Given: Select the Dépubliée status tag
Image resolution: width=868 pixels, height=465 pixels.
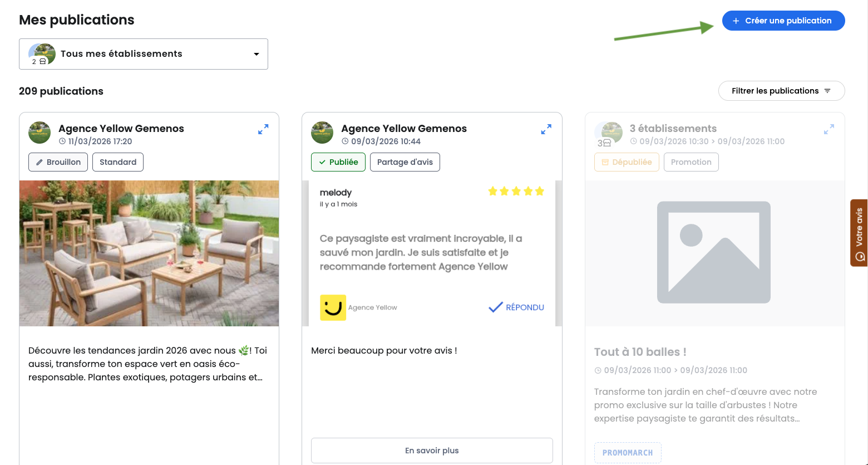Looking at the screenshot, I should pos(627,162).
